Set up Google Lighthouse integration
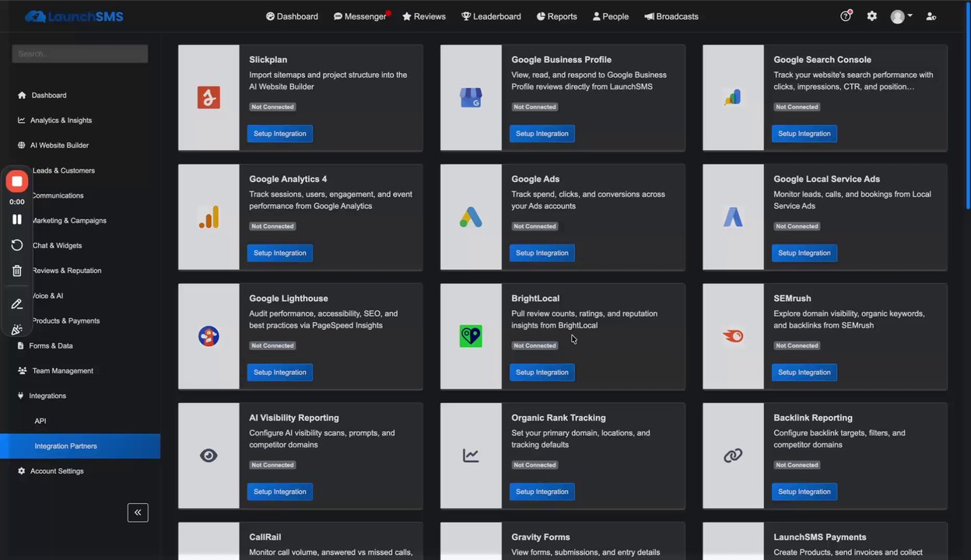 [280, 373]
